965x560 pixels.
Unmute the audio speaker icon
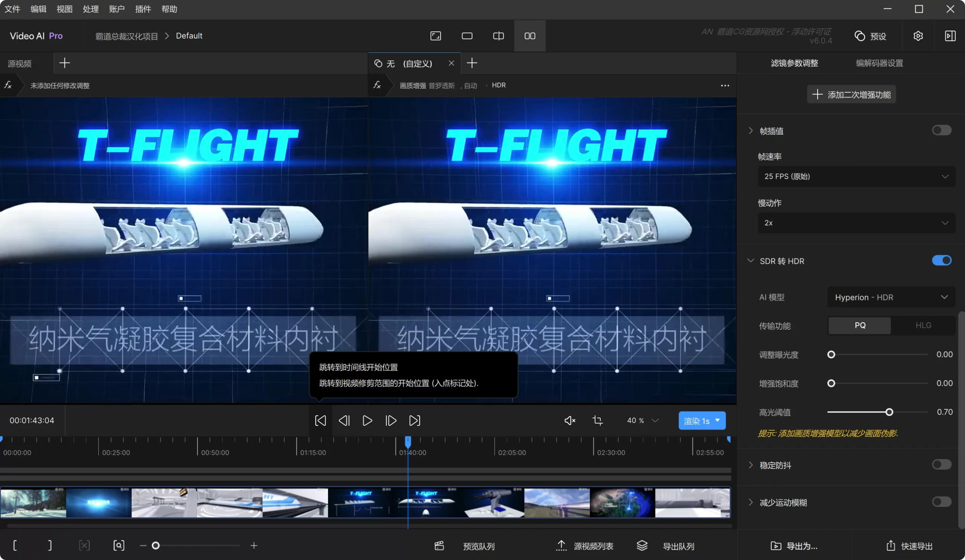pyautogui.click(x=570, y=420)
